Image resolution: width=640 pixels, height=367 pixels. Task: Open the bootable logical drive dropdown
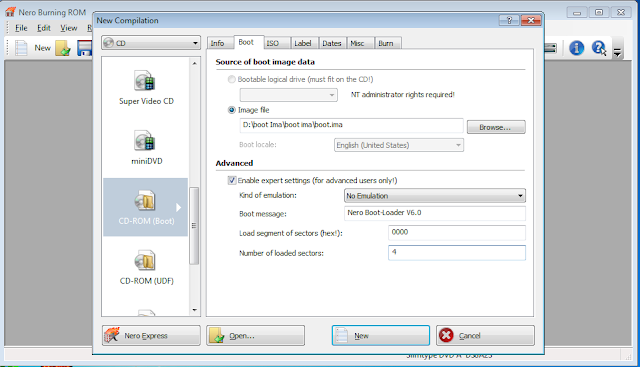(289, 95)
